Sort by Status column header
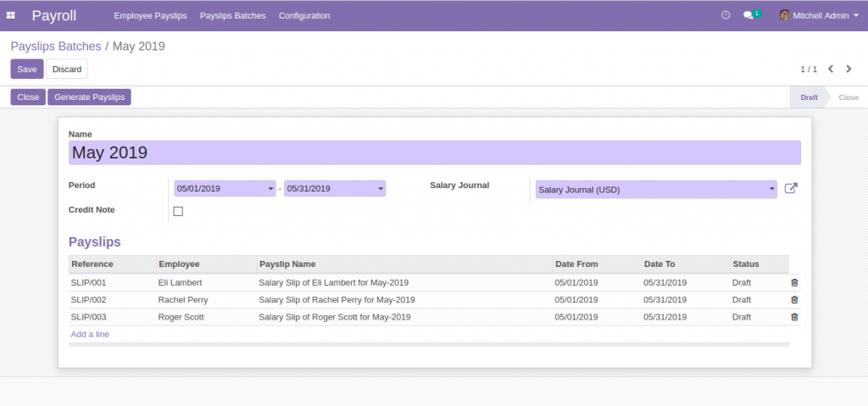The image size is (868, 406). click(759, 264)
